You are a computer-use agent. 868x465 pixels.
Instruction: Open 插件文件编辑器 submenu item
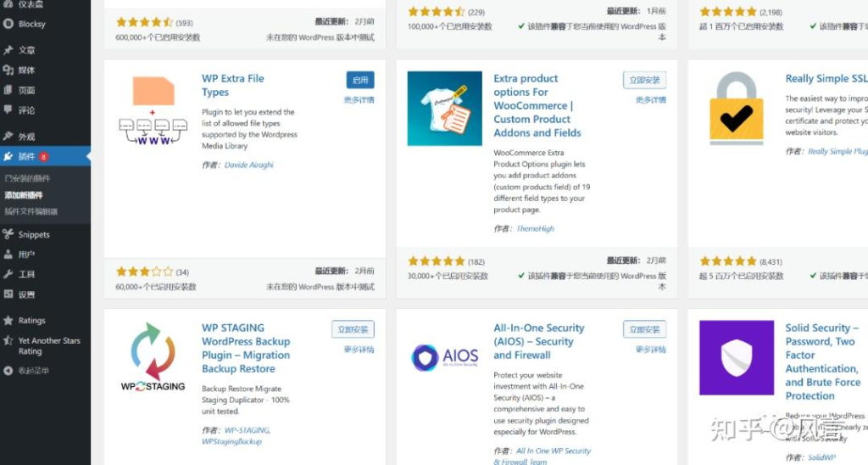tap(31, 211)
